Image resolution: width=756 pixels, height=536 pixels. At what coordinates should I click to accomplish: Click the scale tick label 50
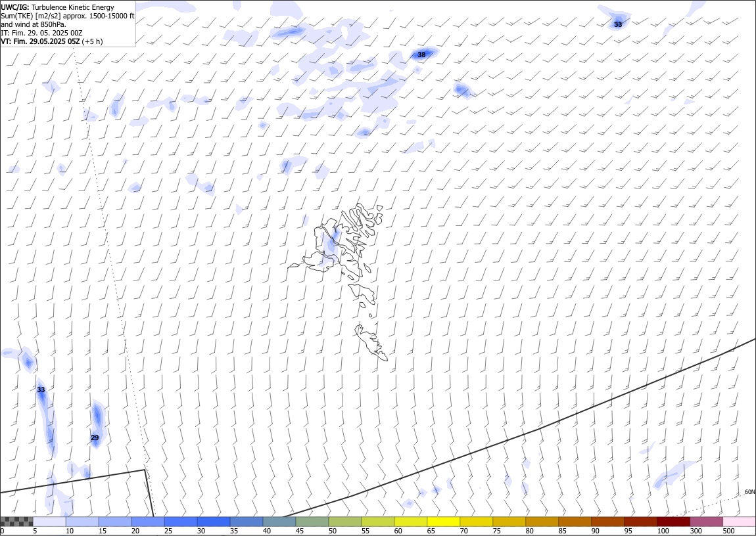[x=333, y=531]
